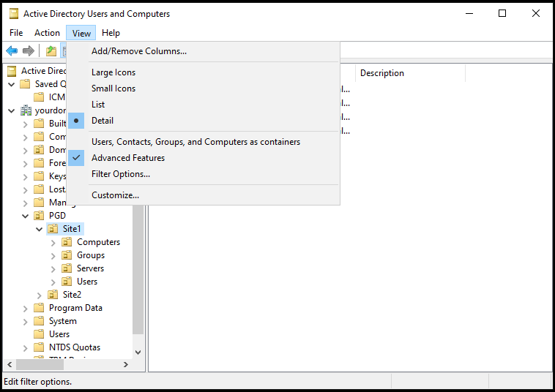Expand the Computers node under Site1
Screen dimensions: 555x392
click(53, 243)
